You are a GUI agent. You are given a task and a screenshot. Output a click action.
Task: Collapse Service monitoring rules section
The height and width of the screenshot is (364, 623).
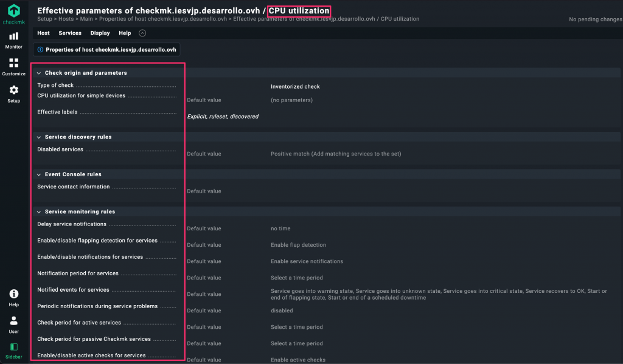tap(39, 212)
